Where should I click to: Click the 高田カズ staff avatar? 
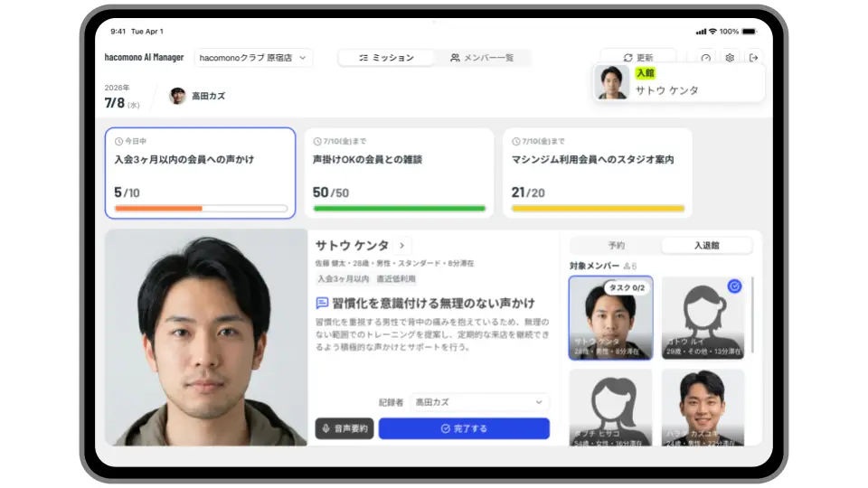[x=177, y=96]
